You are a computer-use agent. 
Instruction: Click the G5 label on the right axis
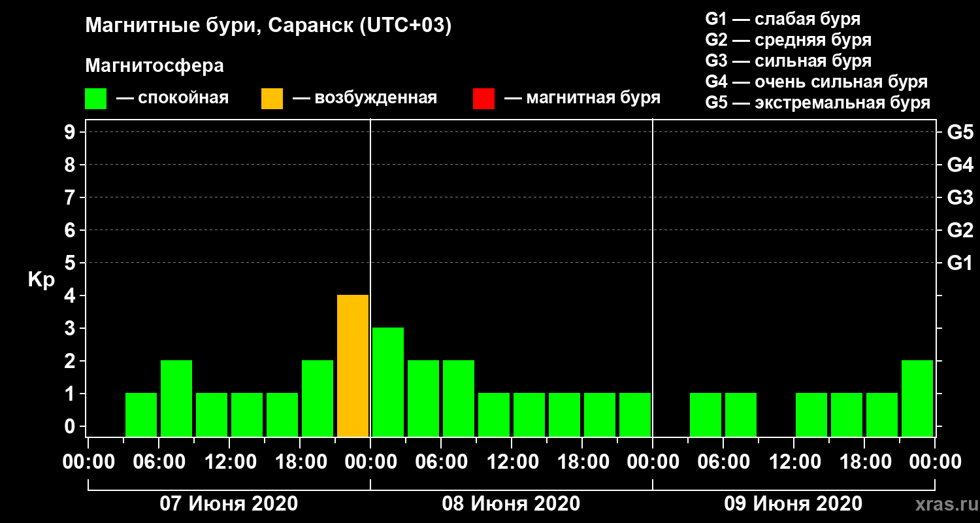point(960,132)
